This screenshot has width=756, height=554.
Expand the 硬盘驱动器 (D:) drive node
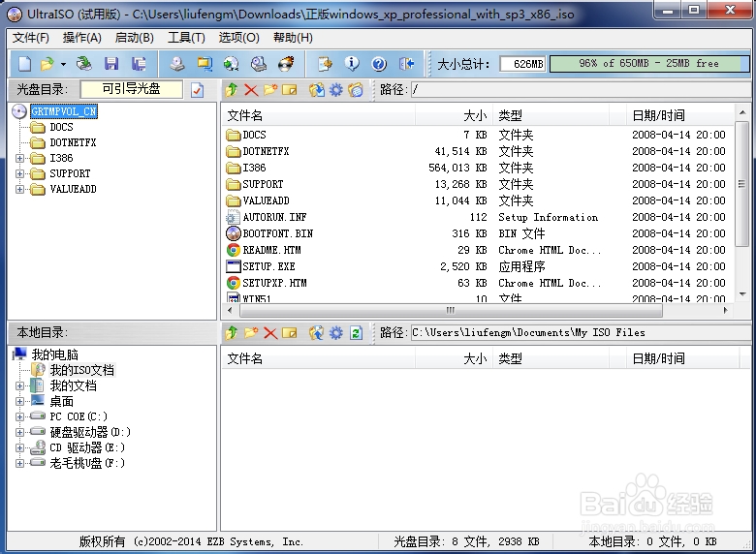click(x=19, y=432)
